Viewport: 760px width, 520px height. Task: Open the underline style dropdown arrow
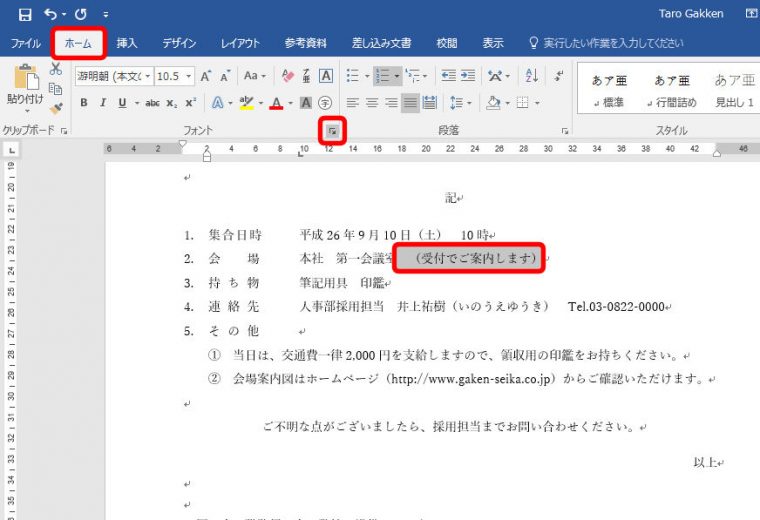coord(137,103)
